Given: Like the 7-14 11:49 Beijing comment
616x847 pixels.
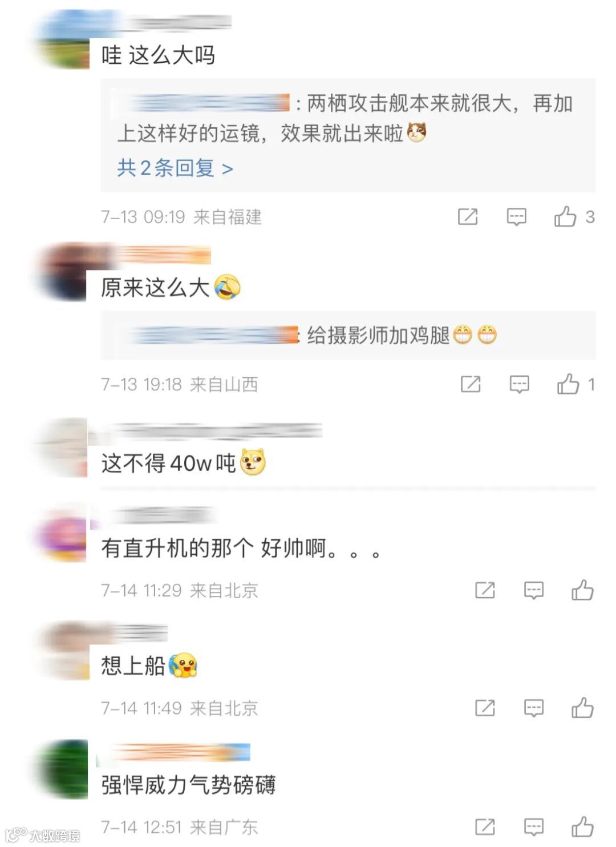Looking at the screenshot, I should [582, 708].
